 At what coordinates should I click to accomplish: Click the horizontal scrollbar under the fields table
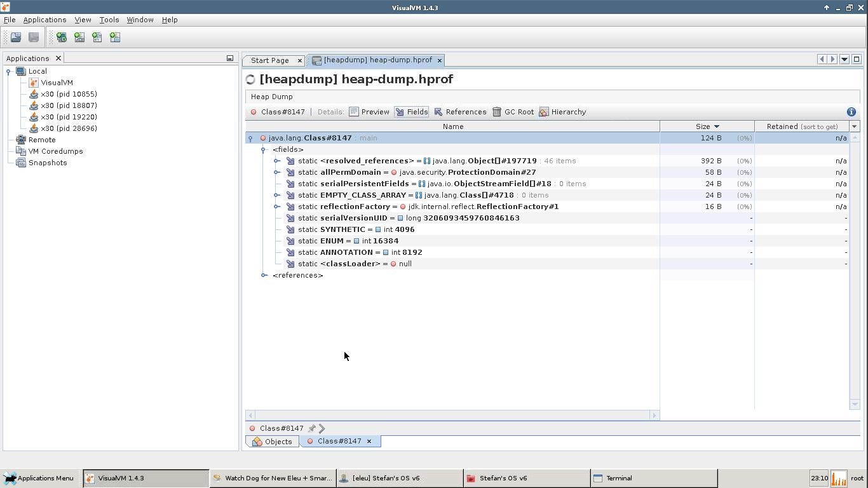[452, 416]
